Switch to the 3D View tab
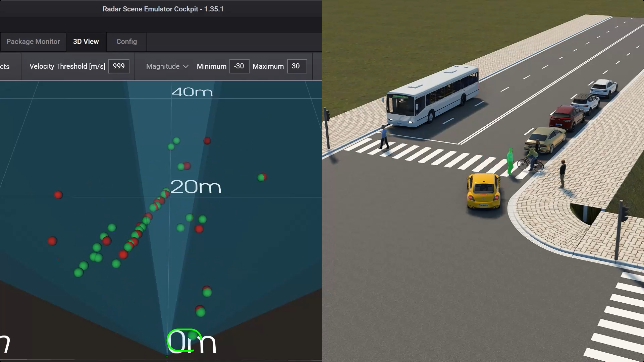 click(x=86, y=42)
